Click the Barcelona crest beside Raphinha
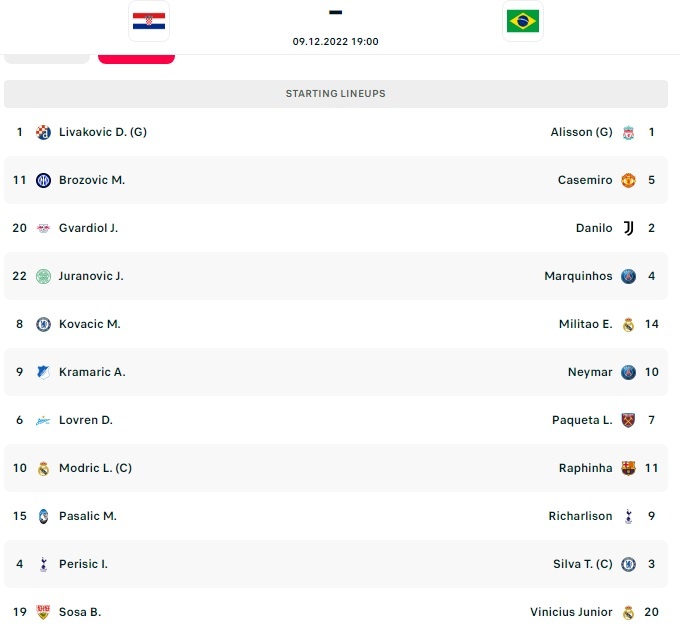 [628, 468]
